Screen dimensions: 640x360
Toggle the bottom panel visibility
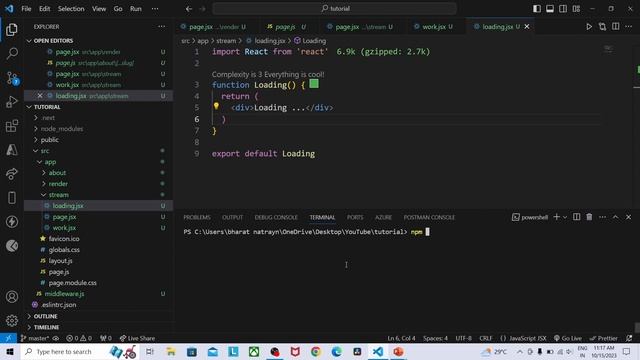click(x=550, y=9)
